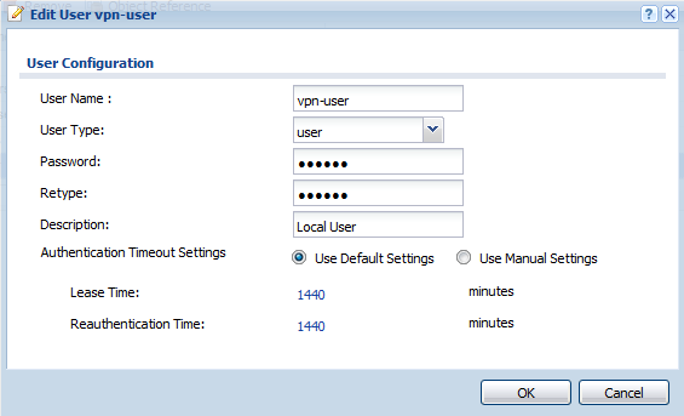684x416 pixels.
Task: Click the Authentication Timeout Settings label
Action: [x=133, y=252]
